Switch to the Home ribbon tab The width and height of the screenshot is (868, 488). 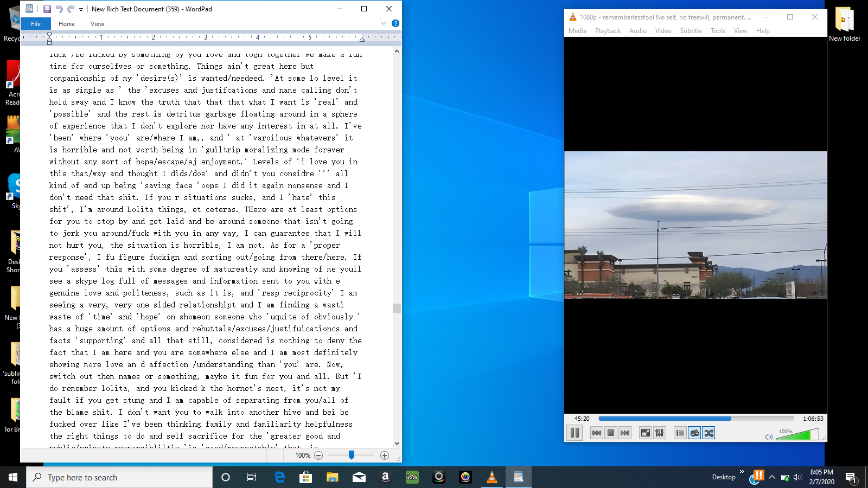[x=67, y=24]
